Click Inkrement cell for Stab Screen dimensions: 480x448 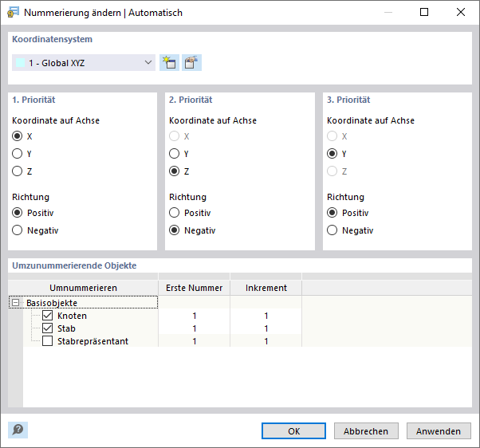pos(266,328)
